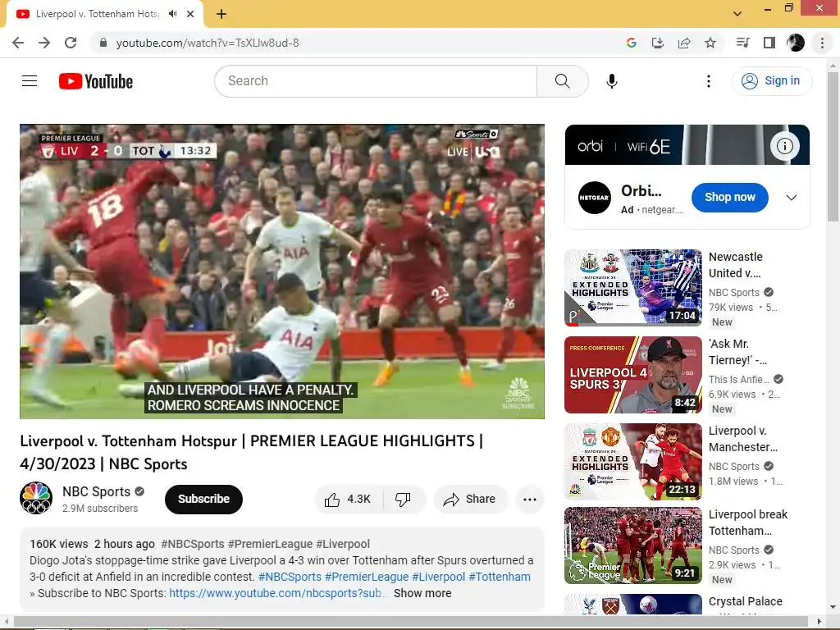Open Liverpool v. Manchester highlights thumbnail
This screenshot has width=840, height=630.
(x=633, y=461)
